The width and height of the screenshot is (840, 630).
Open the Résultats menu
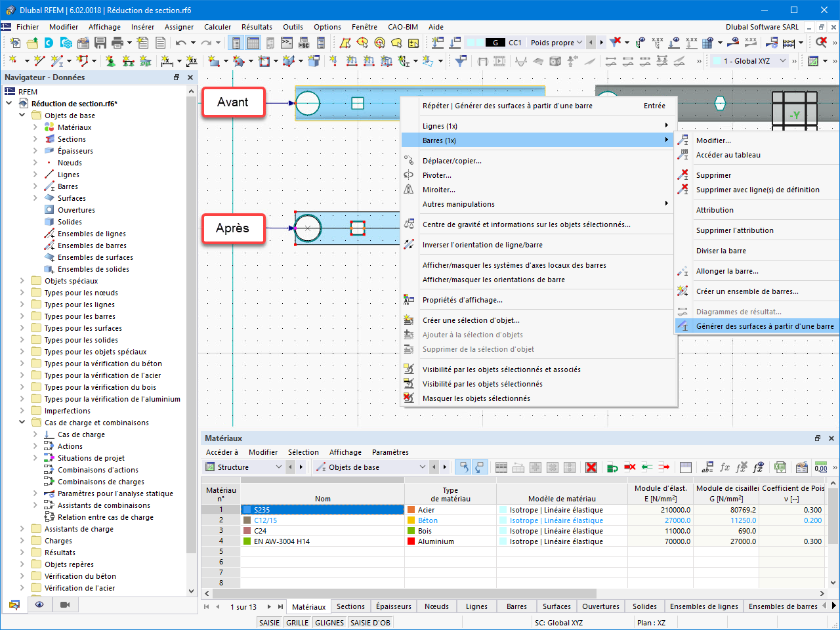[x=257, y=27]
